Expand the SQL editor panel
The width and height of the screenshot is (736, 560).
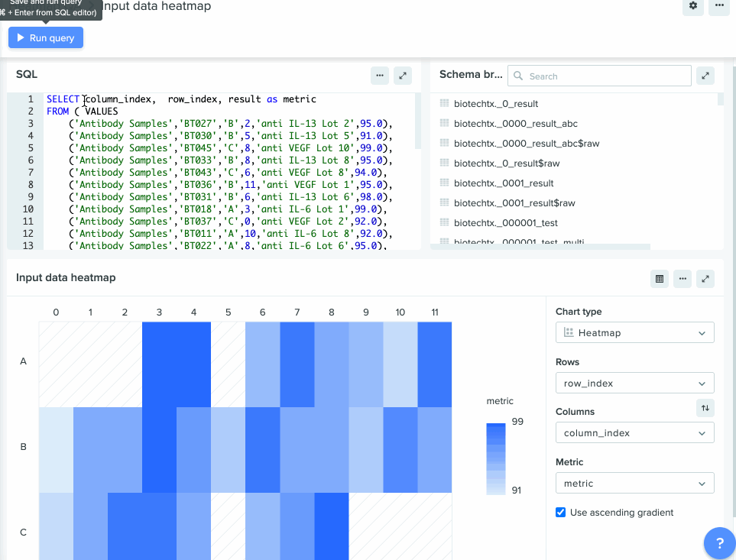coord(403,76)
